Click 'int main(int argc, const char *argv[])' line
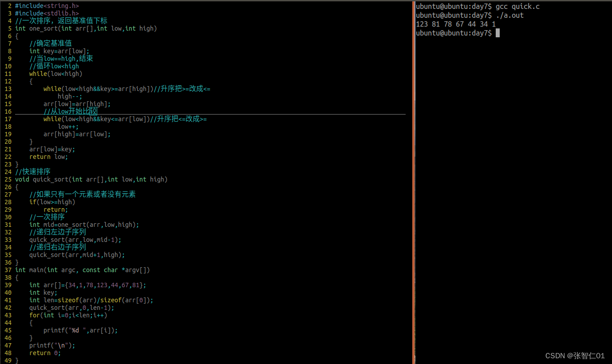Image resolution: width=612 pixels, height=364 pixels. 83,270
